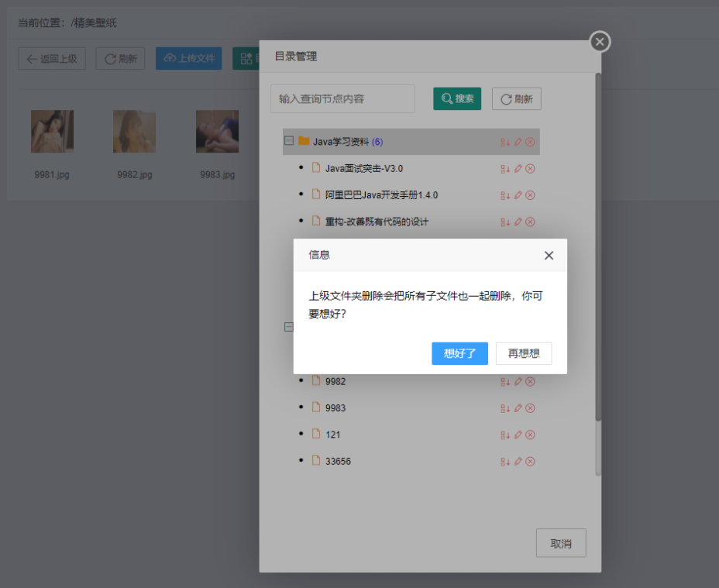This screenshot has width=719, height=588.
Task: Click pencil edit icon for Java面试突击-V3.0
Action: 518,168
